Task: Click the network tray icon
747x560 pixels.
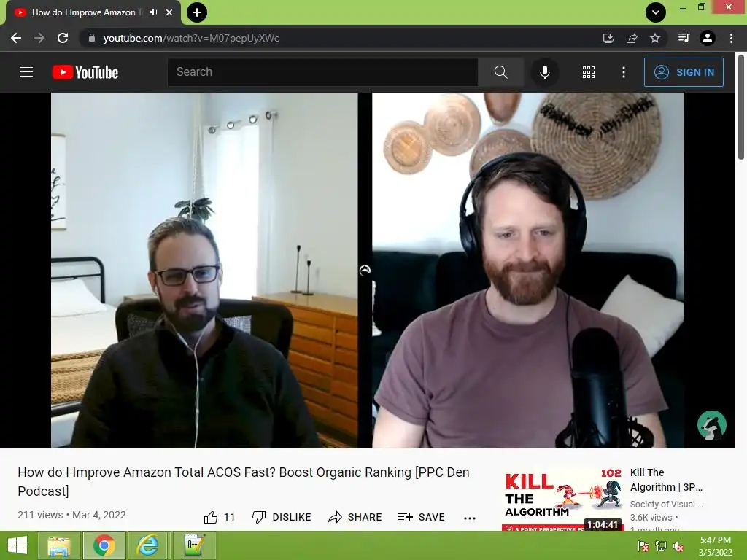Action: 661,546
